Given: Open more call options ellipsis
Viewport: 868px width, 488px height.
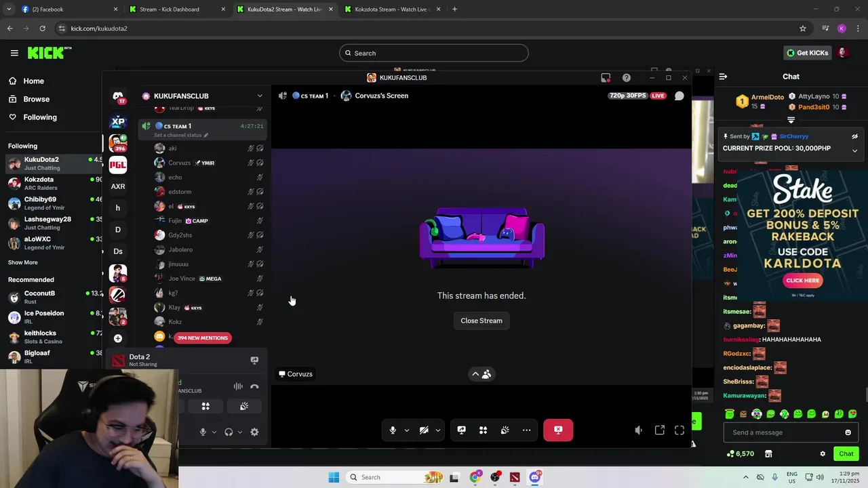Looking at the screenshot, I should pyautogui.click(x=526, y=430).
